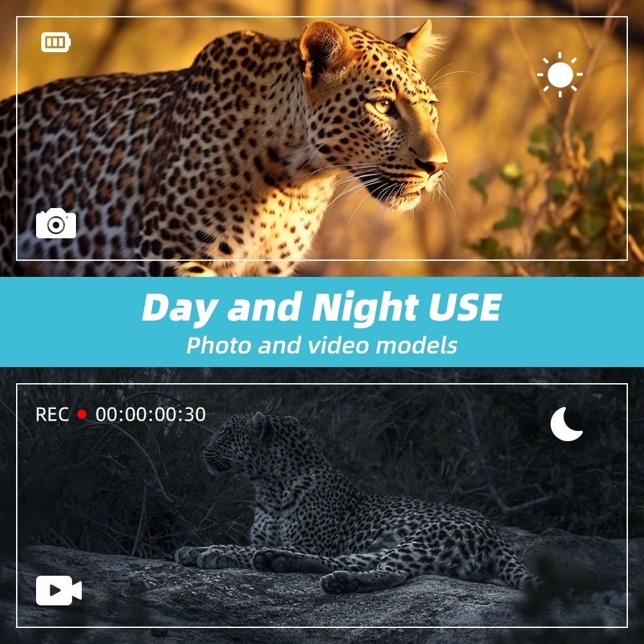Tap the photo camera icon
This screenshot has height=644, width=644.
[x=56, y=223]
